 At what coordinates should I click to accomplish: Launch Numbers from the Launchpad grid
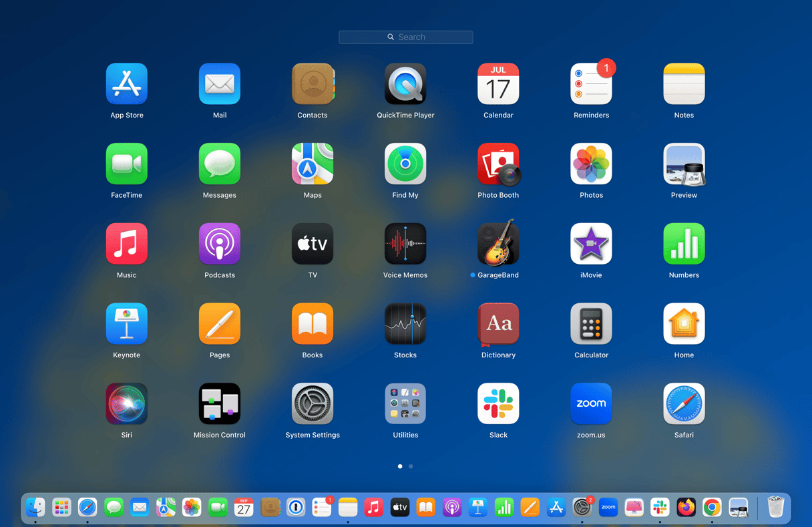pos(684,244)
